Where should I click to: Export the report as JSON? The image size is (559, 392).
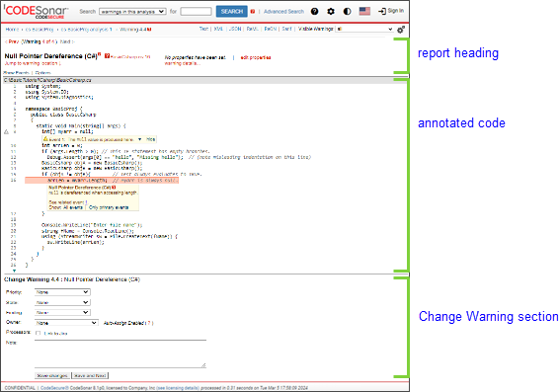(235, 29)
